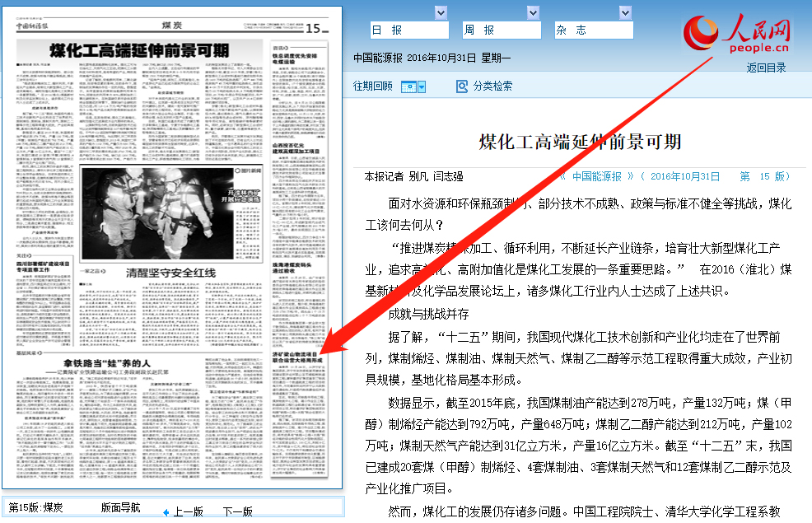Select the 周报 field
This screenshot has width=812, height=523.
pyautogui.click(x=502, y=30)
